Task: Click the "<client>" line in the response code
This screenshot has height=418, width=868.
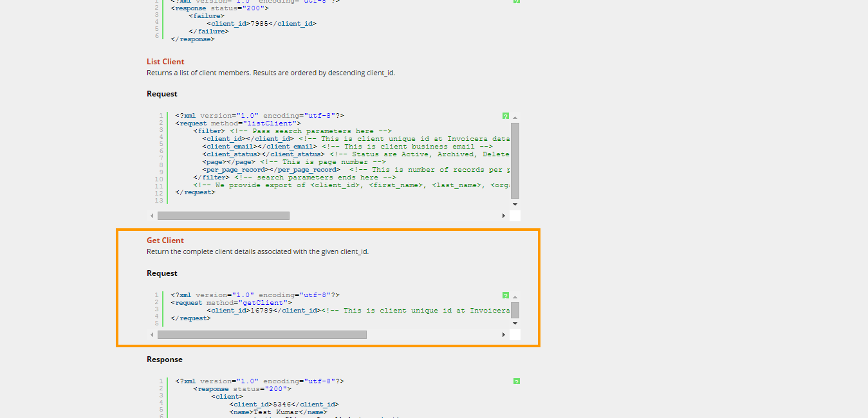Action: pyautogui.click(x=226, y=397)
